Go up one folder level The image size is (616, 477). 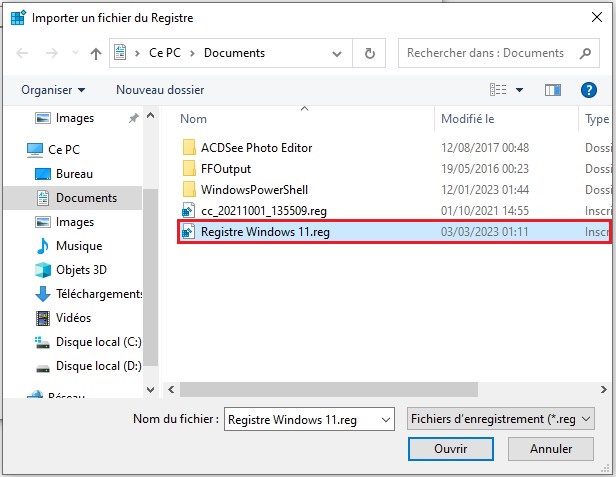(96, 53)
